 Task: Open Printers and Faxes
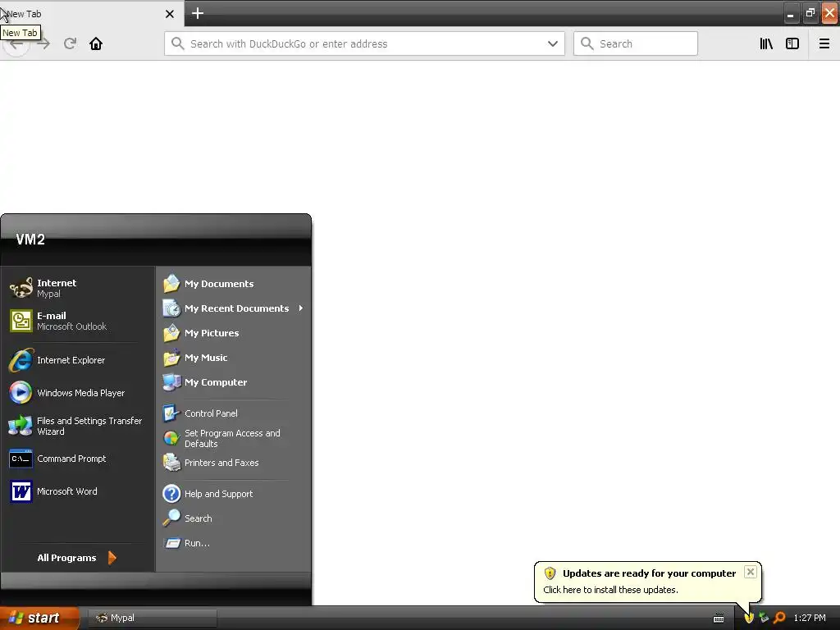234,463
